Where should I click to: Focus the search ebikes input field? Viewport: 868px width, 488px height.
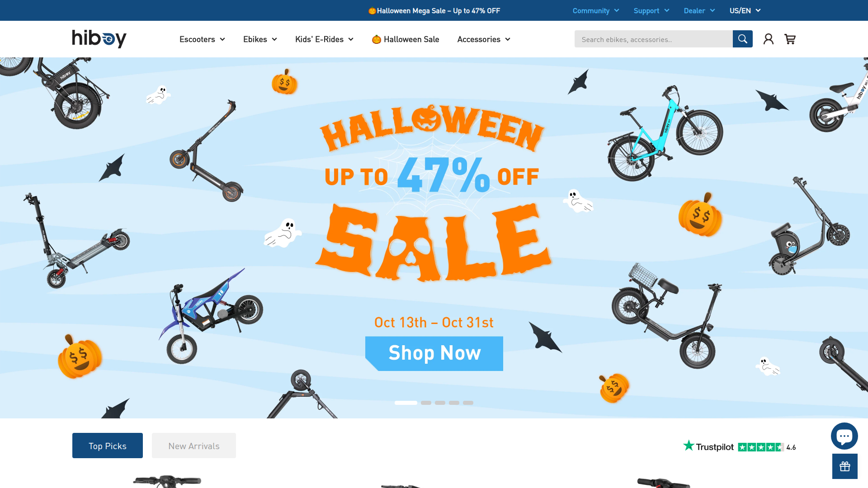[653, 39]
